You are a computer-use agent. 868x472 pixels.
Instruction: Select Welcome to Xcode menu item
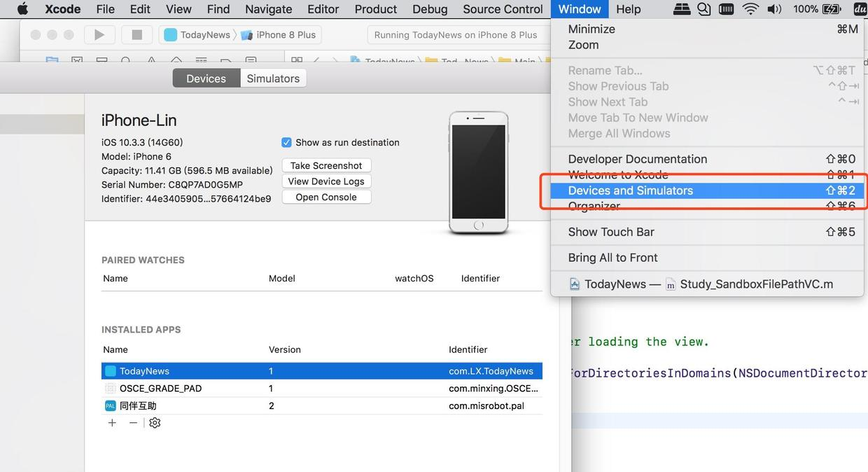(x=707, y=175)
